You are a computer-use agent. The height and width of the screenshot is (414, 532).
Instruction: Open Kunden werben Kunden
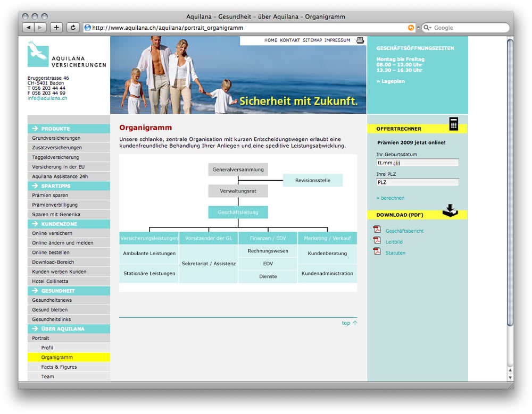69,272
